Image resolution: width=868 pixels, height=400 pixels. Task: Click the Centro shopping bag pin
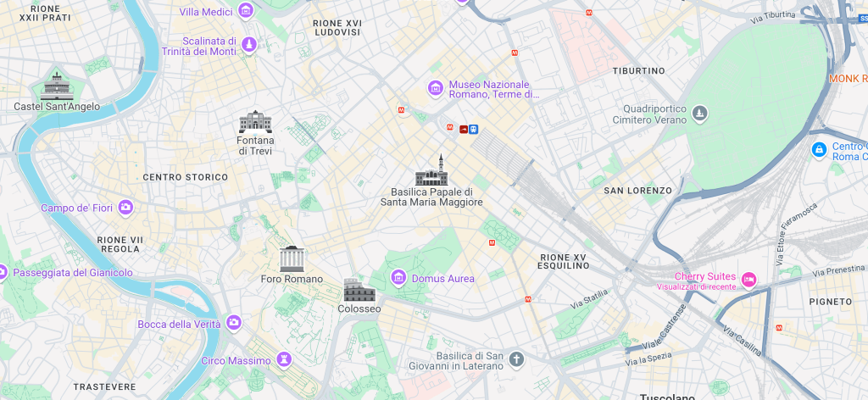pos(819,149)
